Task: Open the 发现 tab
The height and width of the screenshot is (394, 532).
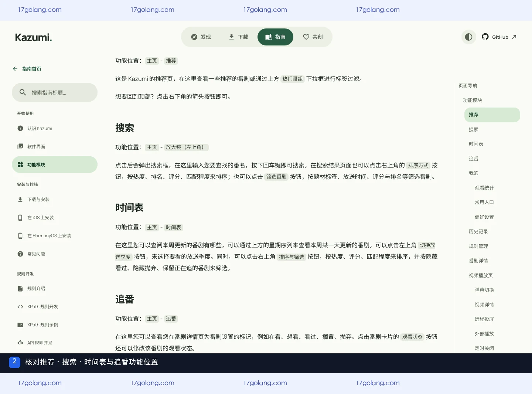Action: (201, 37)
